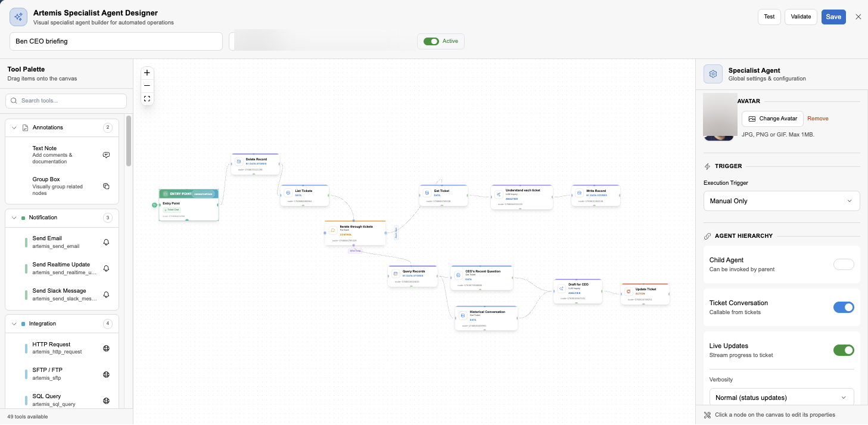The width and height of the screenshot is (868, 425).
Task: Click the comment icon beside Text Note
Action: coord(106,155)
